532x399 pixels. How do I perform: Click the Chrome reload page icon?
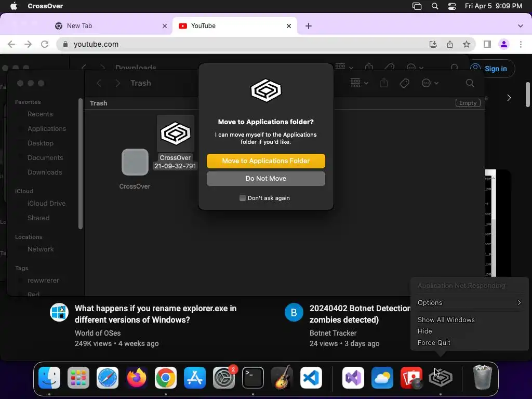tap(45, 44)
